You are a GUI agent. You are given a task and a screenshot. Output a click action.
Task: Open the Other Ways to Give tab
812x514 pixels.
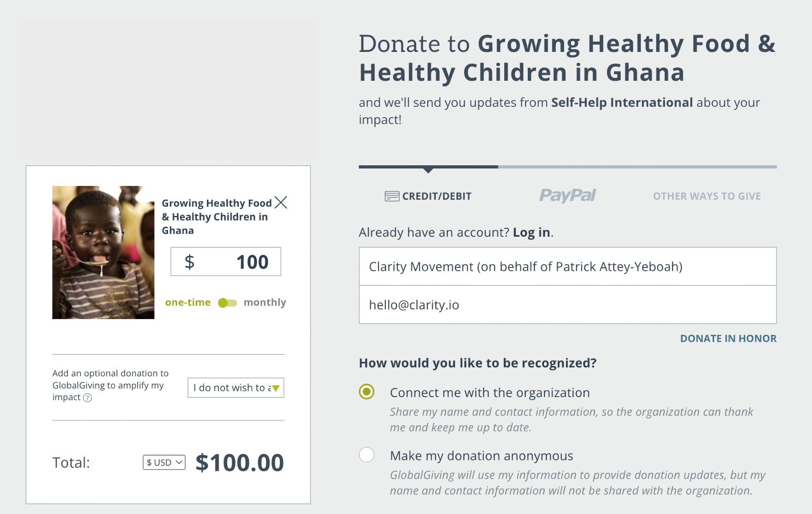706,196
